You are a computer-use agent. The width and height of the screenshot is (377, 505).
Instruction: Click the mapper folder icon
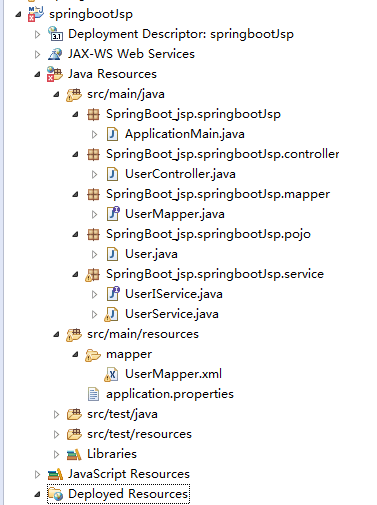point(93,355)
